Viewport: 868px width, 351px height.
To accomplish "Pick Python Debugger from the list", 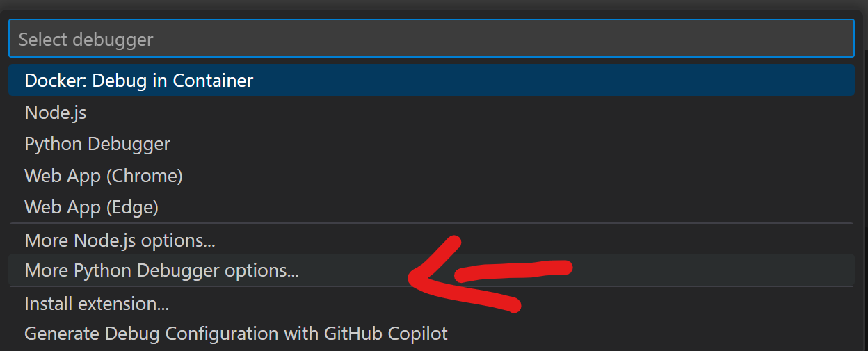I will (x=97, y=144).
